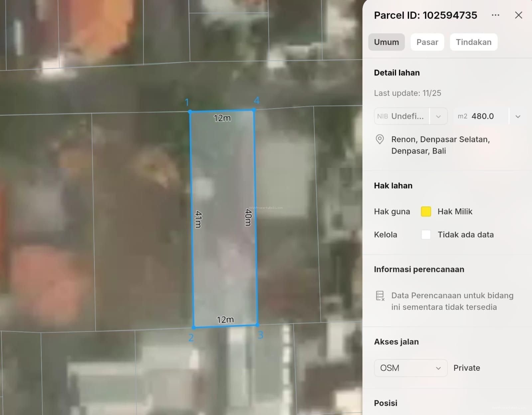The height and width of the screenshot is (415, 532).
Task: Click the white Kelola swatch box
Action: (x=426, y=235)
